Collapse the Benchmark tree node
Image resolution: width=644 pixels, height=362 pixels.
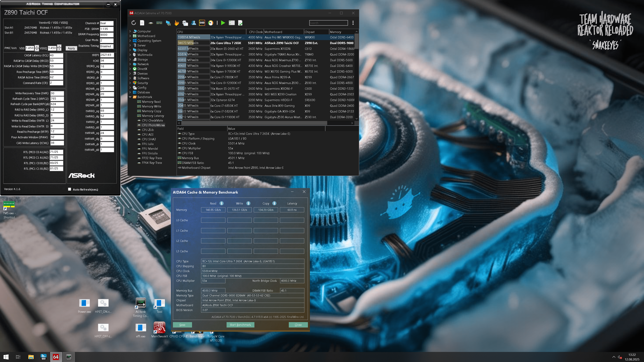coord(130,97)
